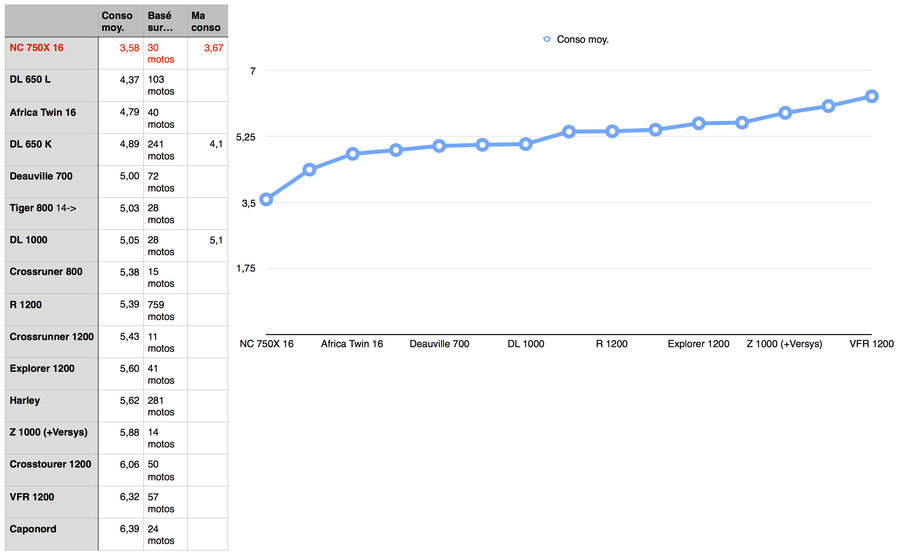899x557 pixels.
Task: Click the chart data point above Deauville 700
Action: click(x=439, y=146)
